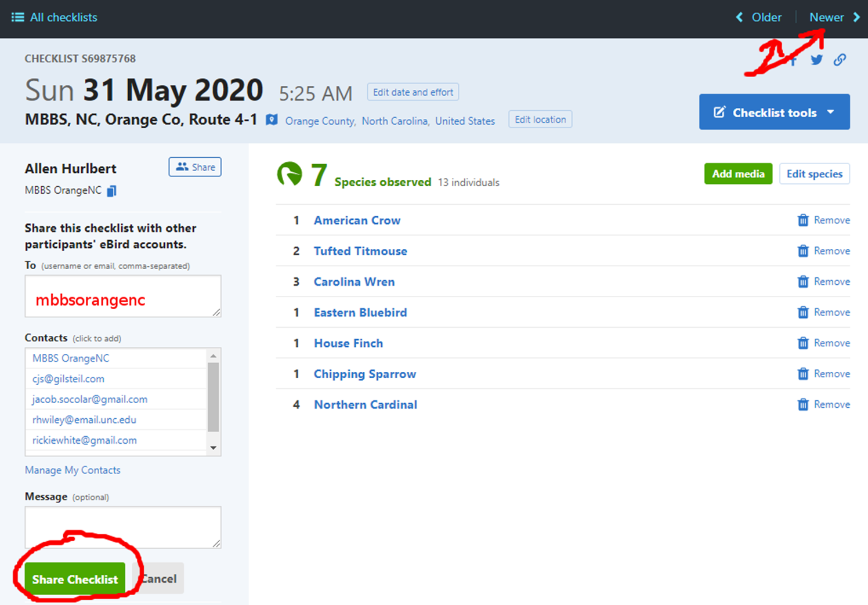Viewport: 868px width, 605px height.
Task: Click the Share button near Allen Hurlbert
Action: click(x=195, y=167)
